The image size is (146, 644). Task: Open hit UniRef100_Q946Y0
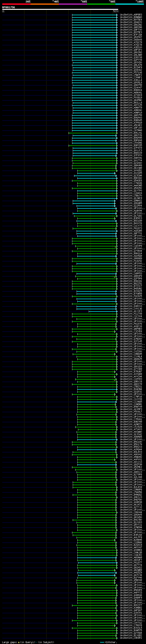pyautogui.click(x=131, y=22)
